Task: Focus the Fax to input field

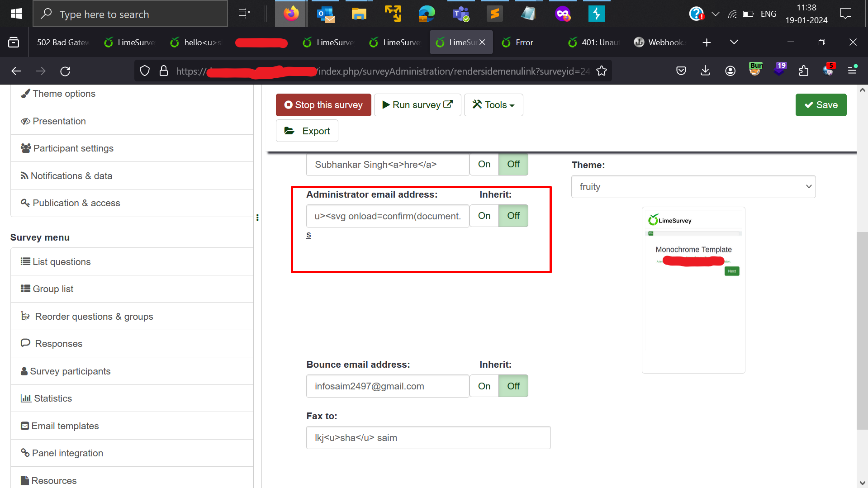Action: [x=428, y=438]
